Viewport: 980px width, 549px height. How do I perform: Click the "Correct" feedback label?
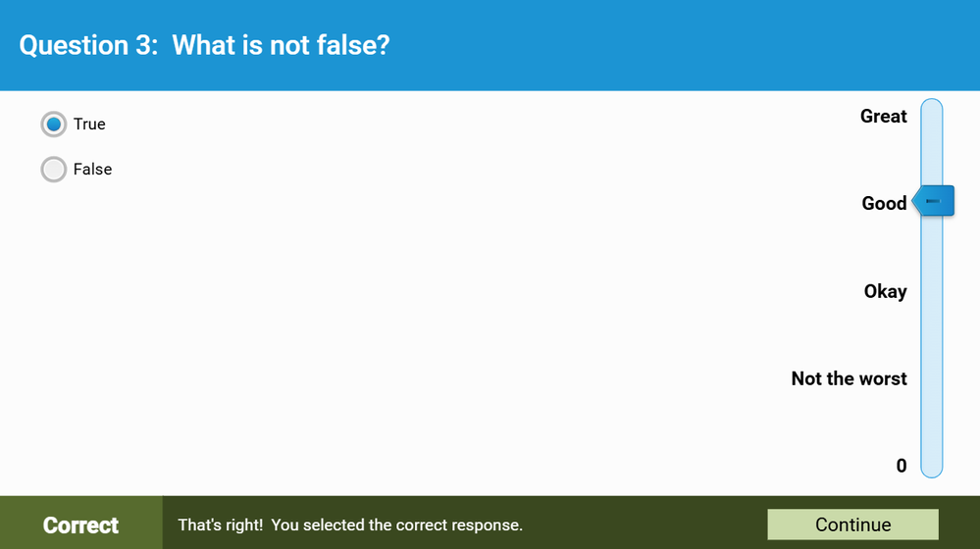click(x=80, y=525)
